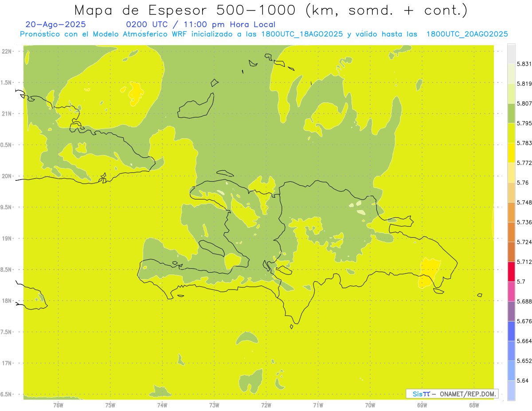Click the pink swatch between 5.688 and 5.7
This screenshot has height=411, width=532.
(x=511, y=291)
